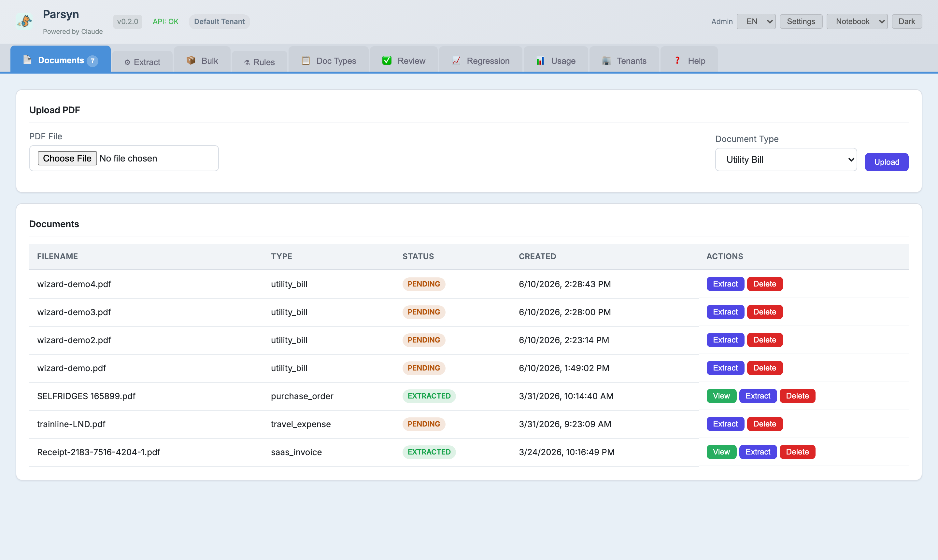Viewport: 938px width, 560px height.
Task: Click the EXTRACTED badge for saas_invoice
Action: pos(429,452)
